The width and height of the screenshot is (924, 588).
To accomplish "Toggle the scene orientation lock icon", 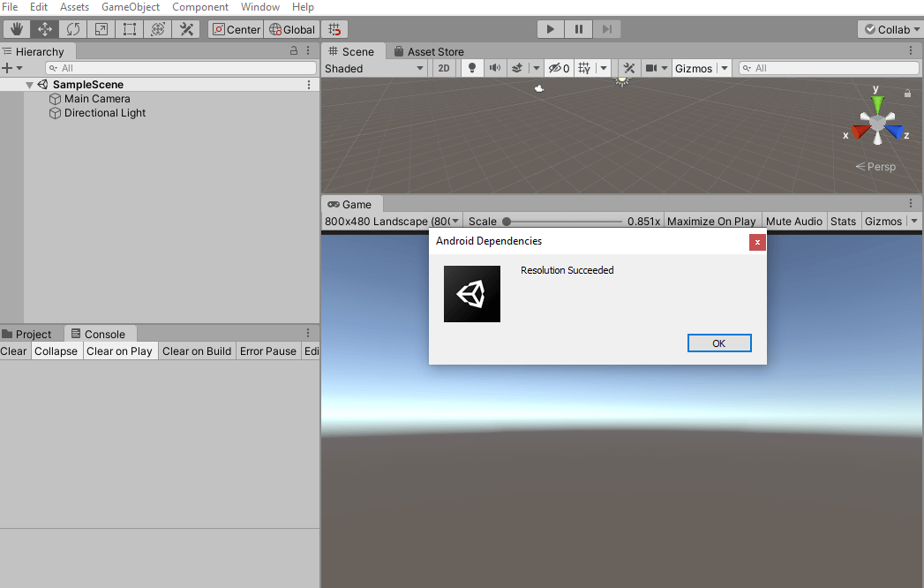I will (x=907, y=94).
